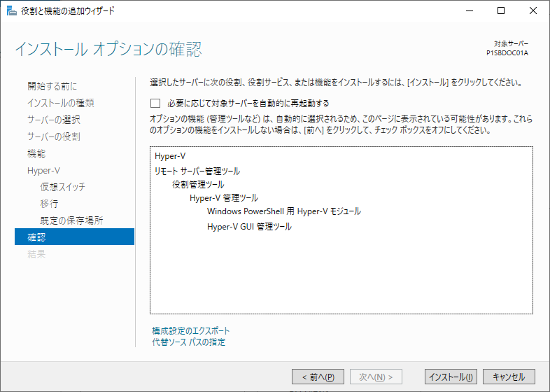Click the wizard icon in the title bar
This screenshot has height=392, width=550.
12,10
